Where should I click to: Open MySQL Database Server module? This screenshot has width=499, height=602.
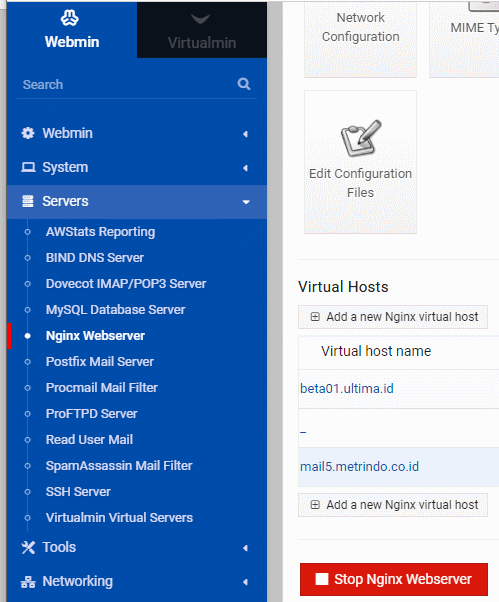pos(115,310)
